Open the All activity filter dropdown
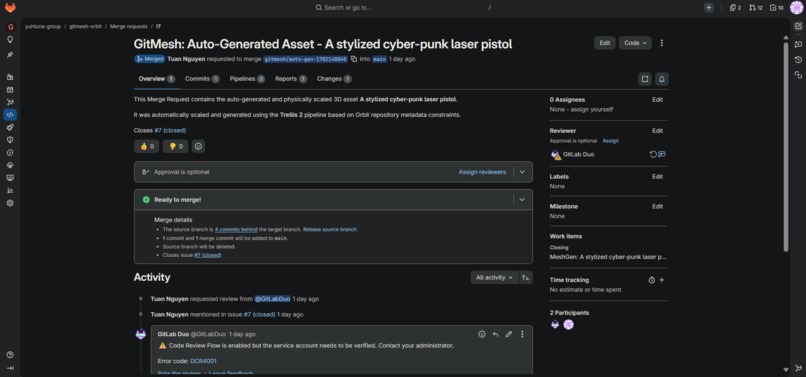Screen dimensions: 806x377 pyautogui.click(x=494, y=278)
